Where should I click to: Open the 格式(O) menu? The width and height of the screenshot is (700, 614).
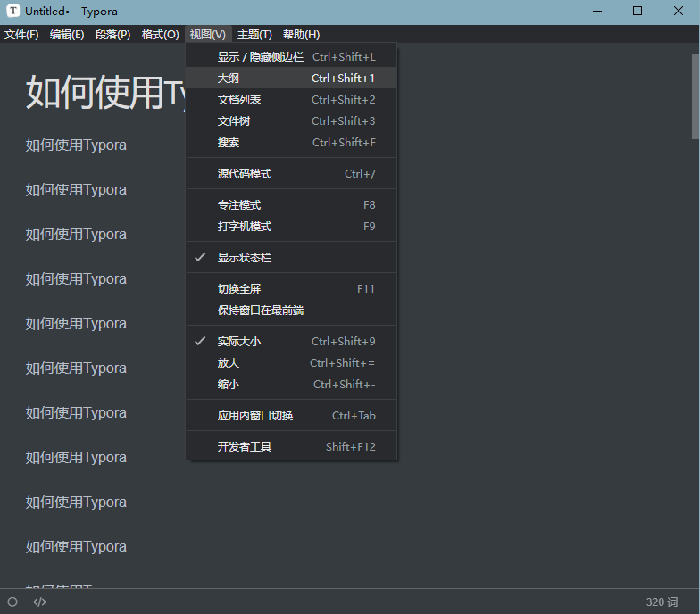point(161,34)
